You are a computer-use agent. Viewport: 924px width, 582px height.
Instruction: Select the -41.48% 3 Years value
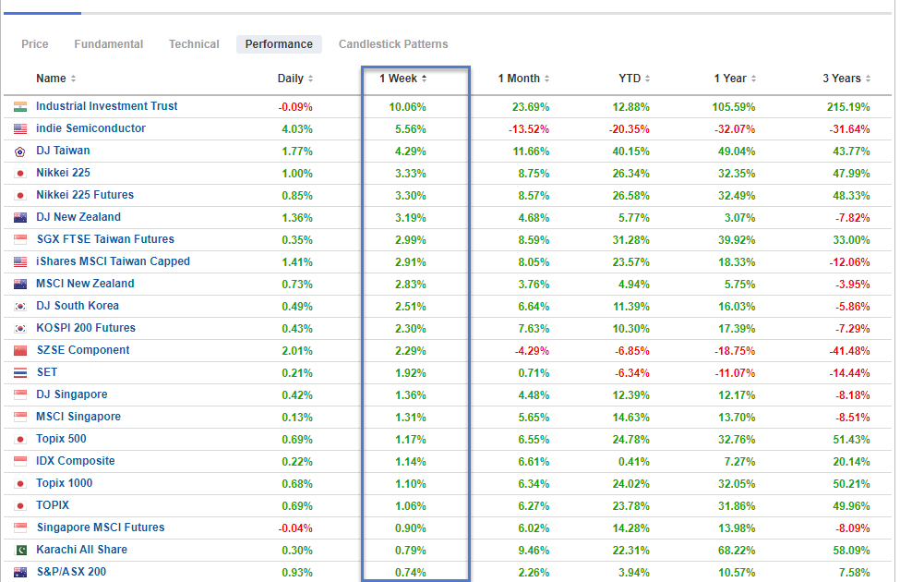point(849,351)
